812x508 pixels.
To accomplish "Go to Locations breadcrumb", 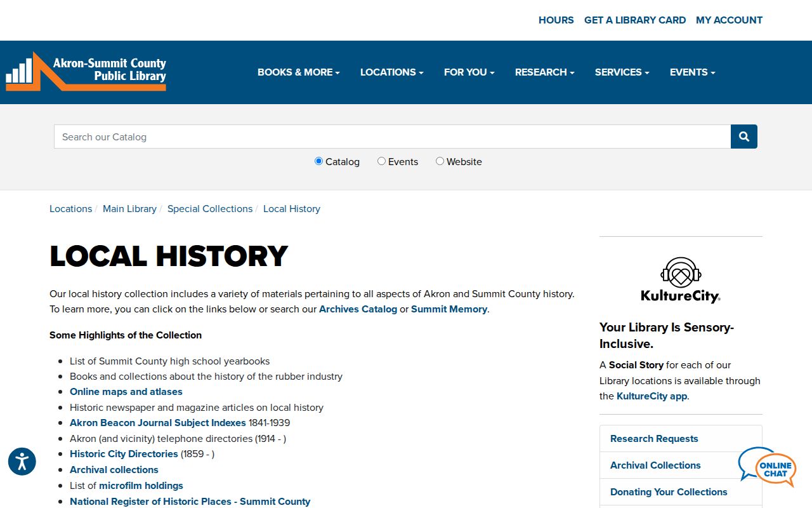I will click(x=70, y=209).
